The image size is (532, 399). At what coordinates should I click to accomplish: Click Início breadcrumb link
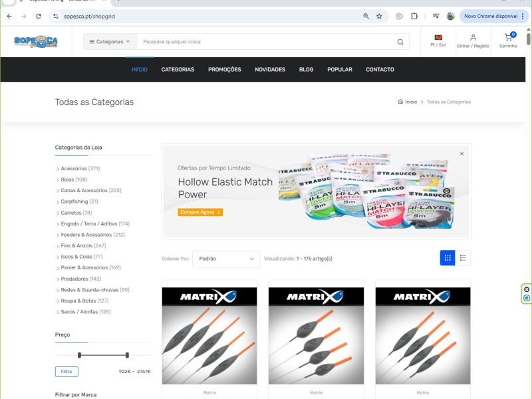pyautogui.click(x=411, y=102)
